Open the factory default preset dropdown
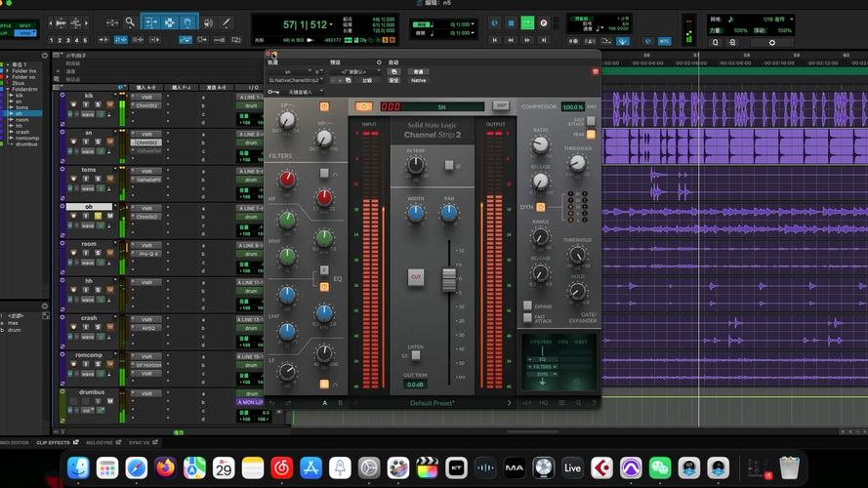 tap(354, 72)
